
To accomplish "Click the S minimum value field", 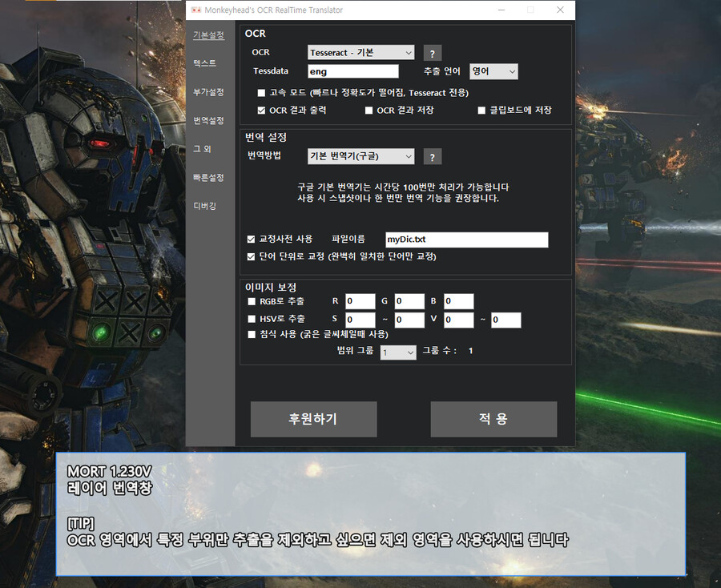I will [360, 320].
